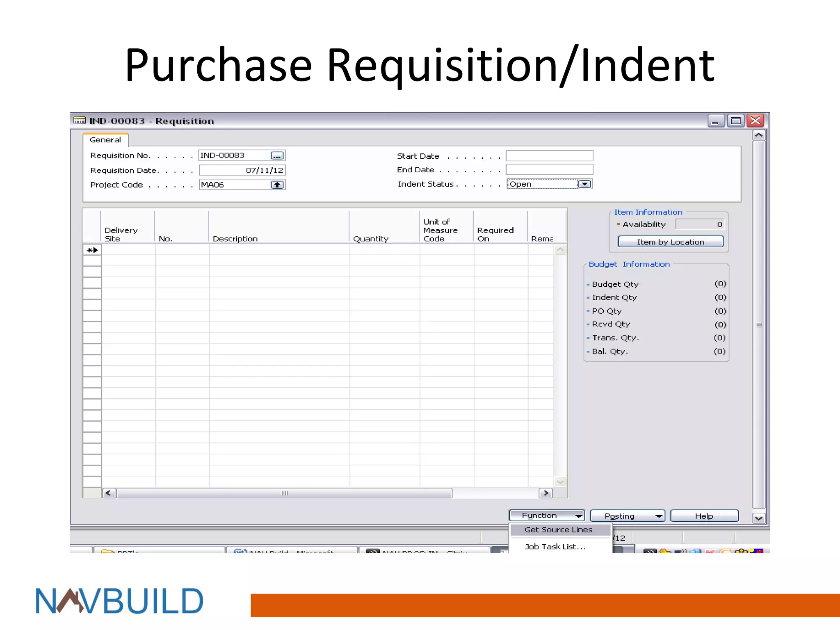Image resolution: width=840 pixels, height=630 pixels.
Task: Click the Quantity column header
Action: click(384, 226)
